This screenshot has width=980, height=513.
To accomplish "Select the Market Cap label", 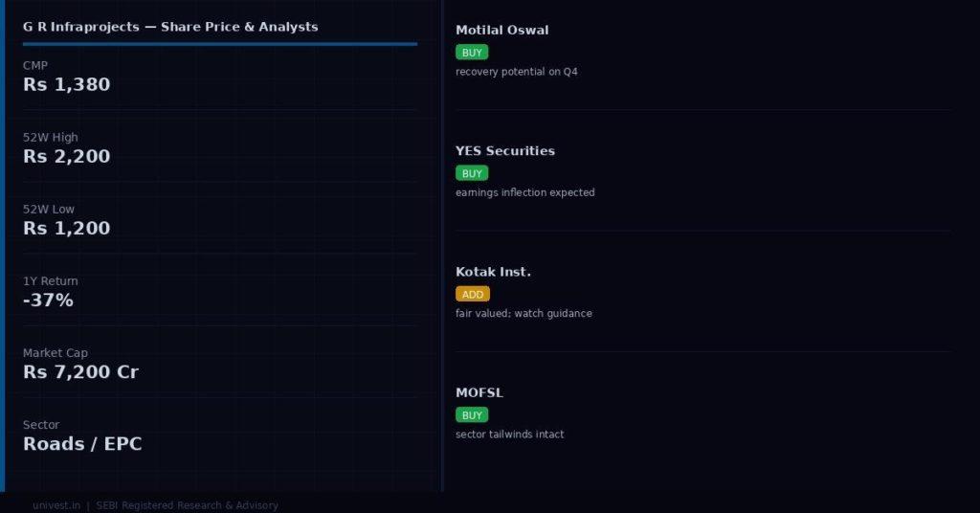I will 56,353.
